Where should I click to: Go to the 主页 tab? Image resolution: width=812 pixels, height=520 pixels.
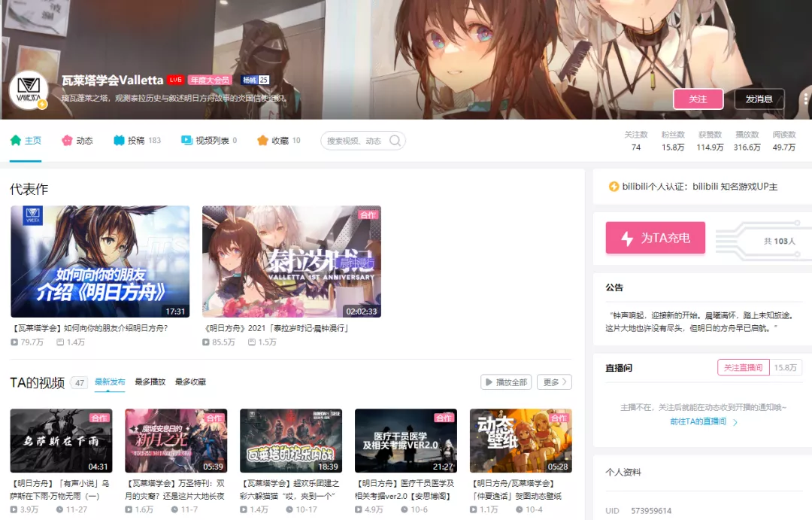tap(26, 141)
